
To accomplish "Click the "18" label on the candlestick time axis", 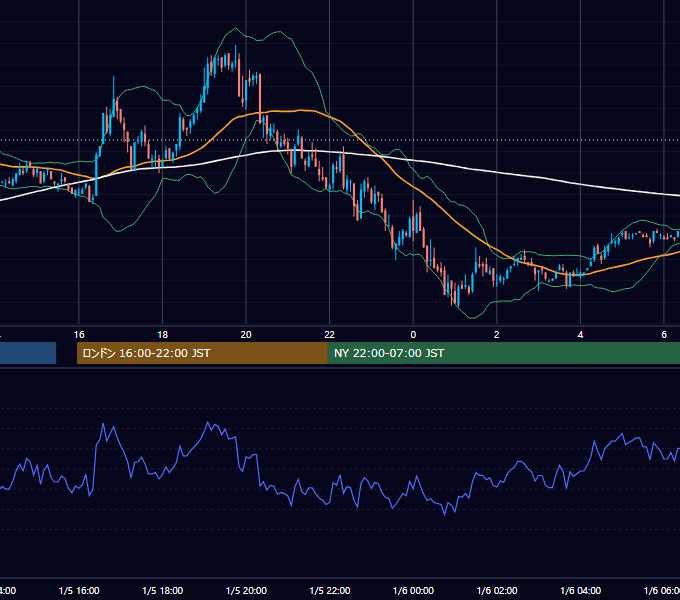I will pyautogui.click(x=163, y=335).
